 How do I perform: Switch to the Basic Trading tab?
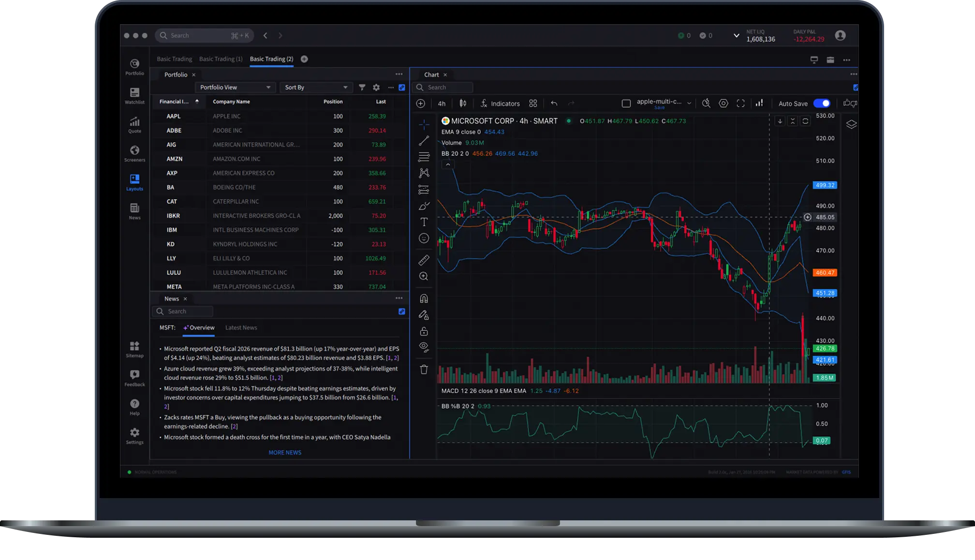[175, 59]
